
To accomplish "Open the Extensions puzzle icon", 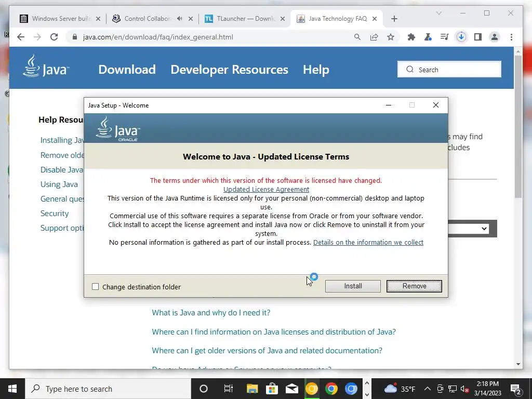I will point(411,37).
